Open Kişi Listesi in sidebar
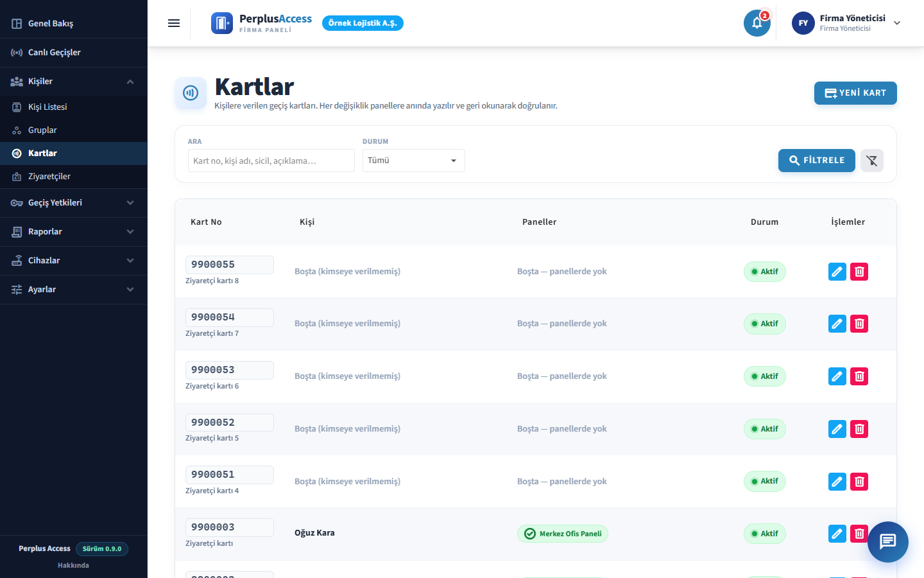The height and width of the screenshot is (578, 924). pos(74,107)
